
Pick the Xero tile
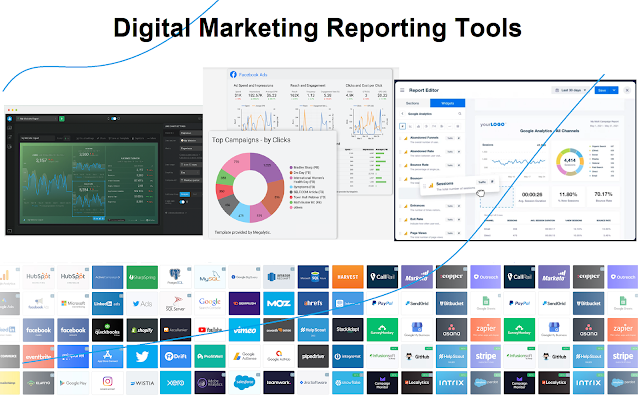point(176,382)
